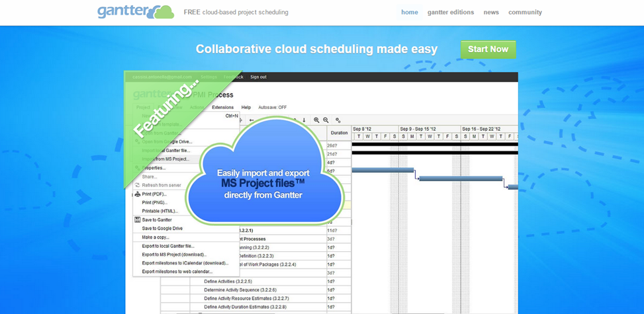This screenshot has width=644, height=314.
Task: Click the floppy disk Save to Gantter icon
Action: [x=138, y=219]
